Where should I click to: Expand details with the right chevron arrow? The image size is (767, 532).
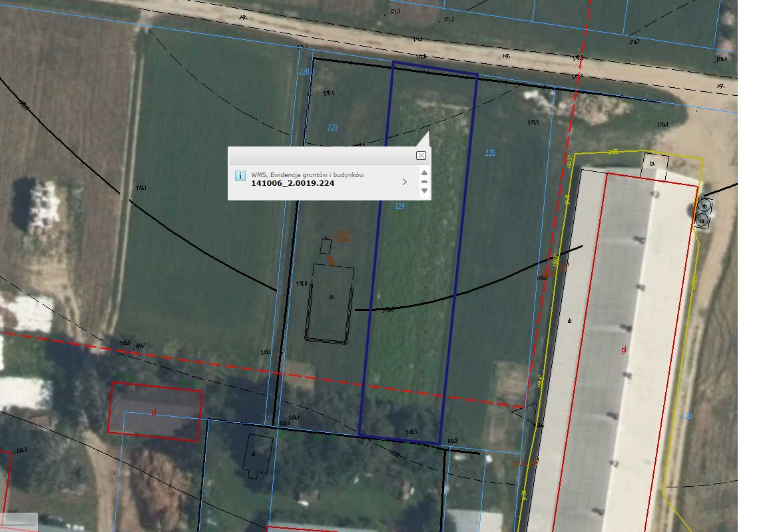[x=405, y=181]
